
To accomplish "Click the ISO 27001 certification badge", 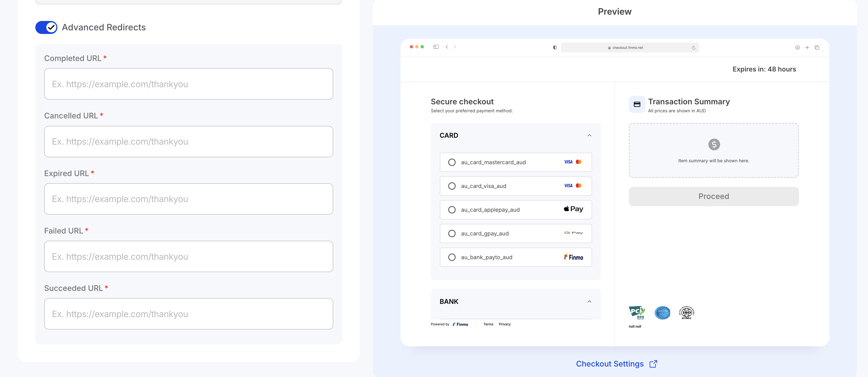I will [x=686, y=313].
